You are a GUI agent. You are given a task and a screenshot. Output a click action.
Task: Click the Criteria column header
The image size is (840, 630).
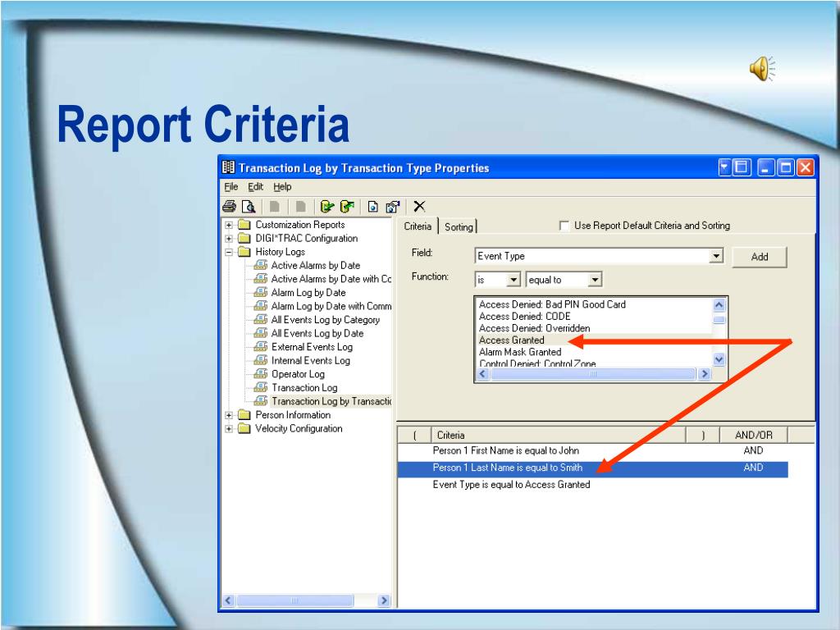point(558,435)
